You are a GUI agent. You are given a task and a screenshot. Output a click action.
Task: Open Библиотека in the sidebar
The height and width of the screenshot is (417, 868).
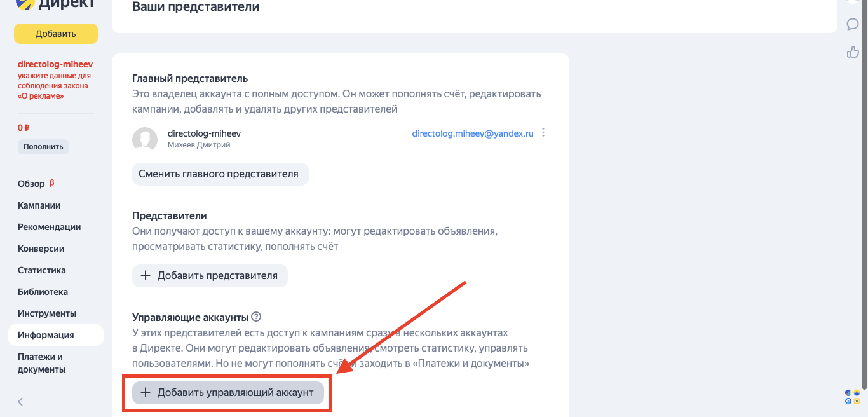tap(43, 292)
